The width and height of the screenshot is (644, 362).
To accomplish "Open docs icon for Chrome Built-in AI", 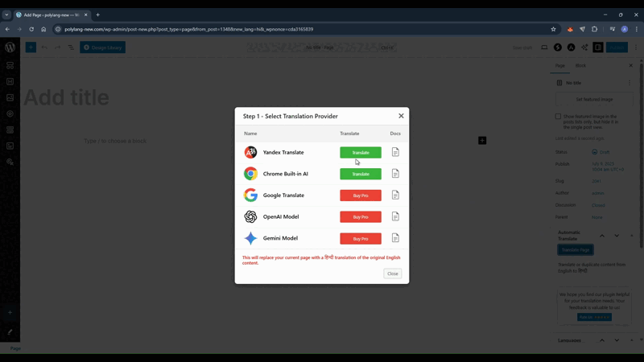I will [x=395, y=174].
